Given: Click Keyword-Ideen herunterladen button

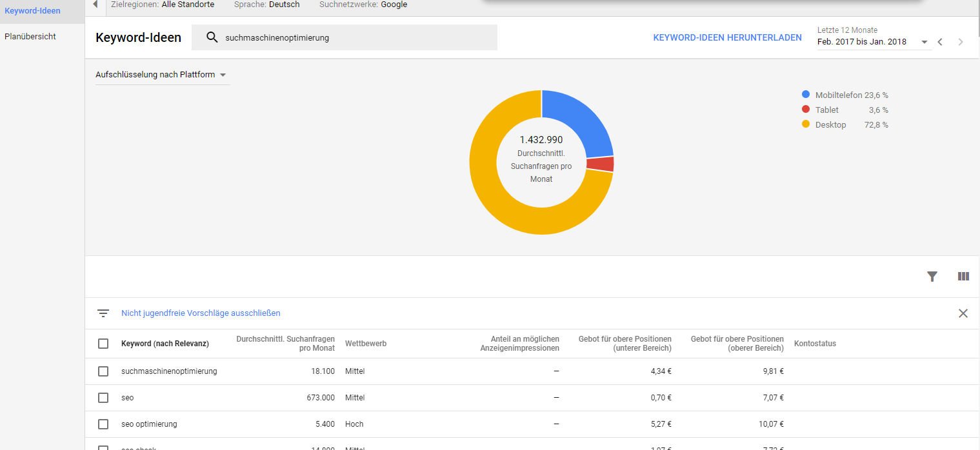Looking at the screenshot, I should [x=727, y=37].
